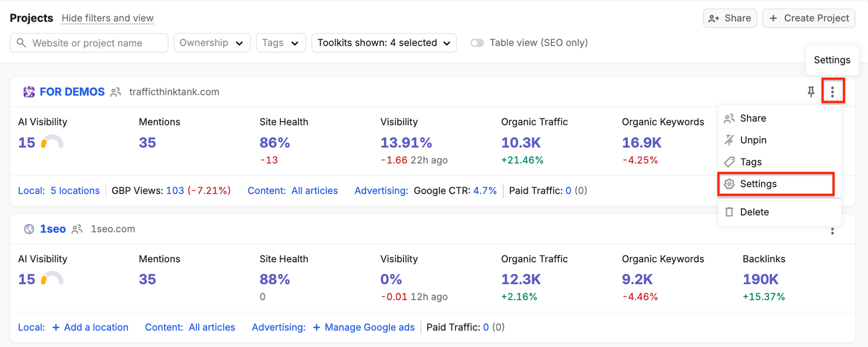The image size is (868, 347).
Task: Click AI Visibility gauge on FOR DEMOS card
Action: point(52,142)
